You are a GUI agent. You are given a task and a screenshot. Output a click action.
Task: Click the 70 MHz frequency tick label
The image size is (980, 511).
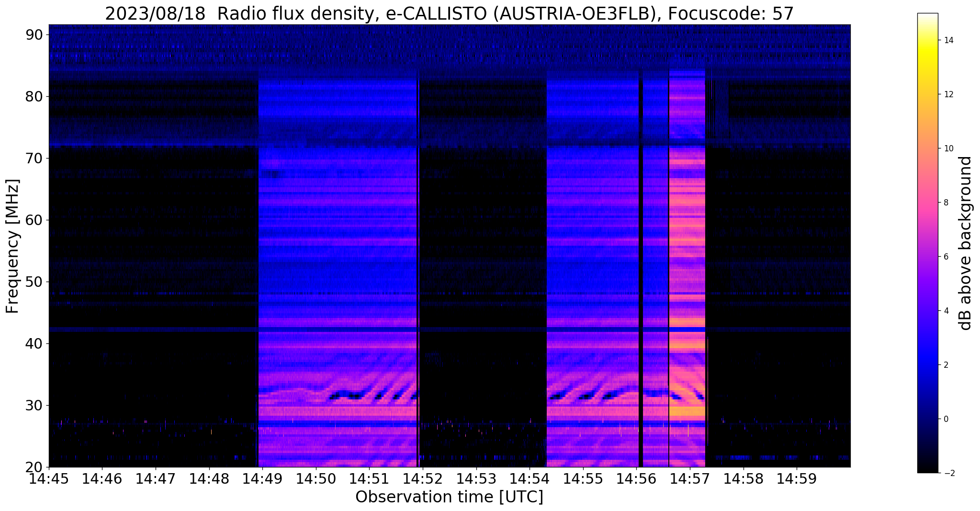(35, 159)
